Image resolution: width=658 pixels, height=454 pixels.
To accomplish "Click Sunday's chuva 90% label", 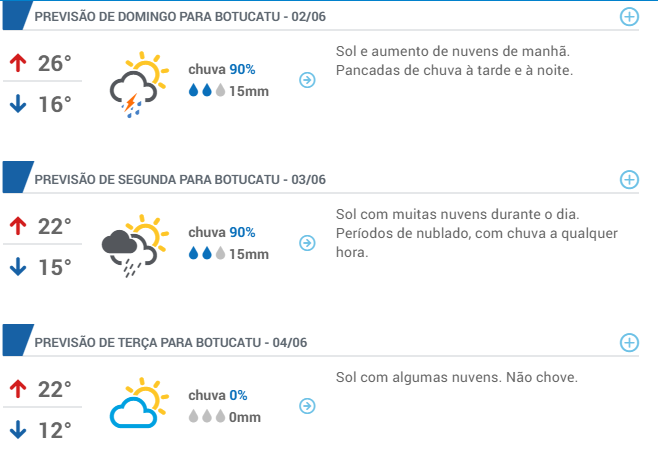I will coord(222,69).
